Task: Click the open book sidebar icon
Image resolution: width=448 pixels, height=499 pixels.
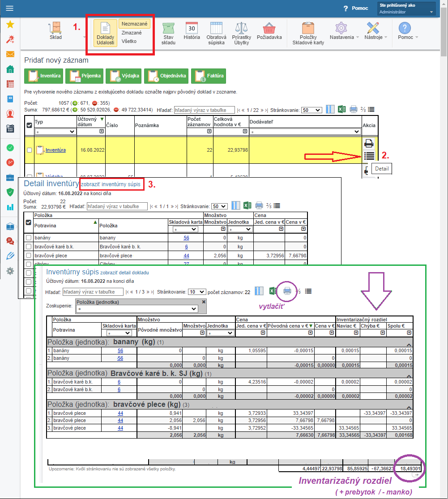Action: pos(10,226)
